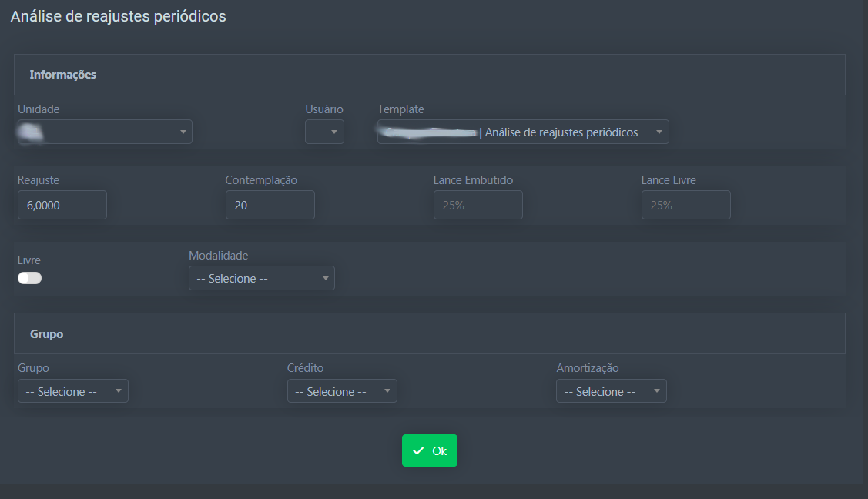The width and height of the screenshot is (868, 499).
Task: Click the Lance Embutido label text
Action: (x=473, y=180)
